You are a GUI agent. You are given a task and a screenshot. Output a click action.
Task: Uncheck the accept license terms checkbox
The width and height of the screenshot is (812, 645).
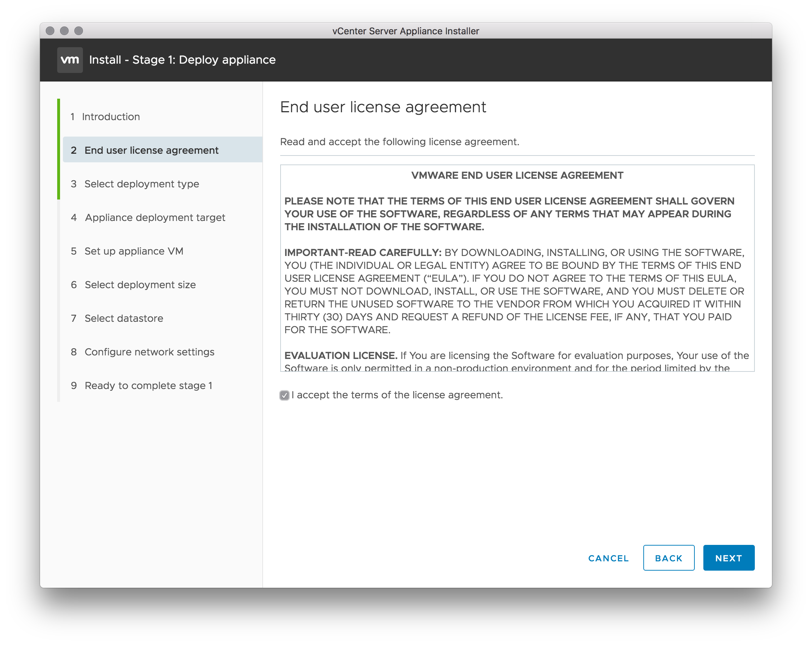point(284,395)
